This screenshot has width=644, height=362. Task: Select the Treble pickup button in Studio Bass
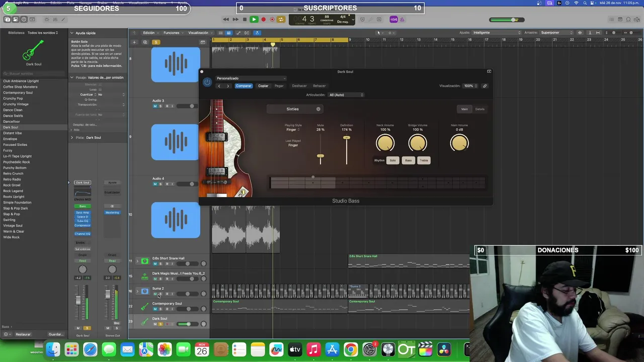click(x=424, y=160)
